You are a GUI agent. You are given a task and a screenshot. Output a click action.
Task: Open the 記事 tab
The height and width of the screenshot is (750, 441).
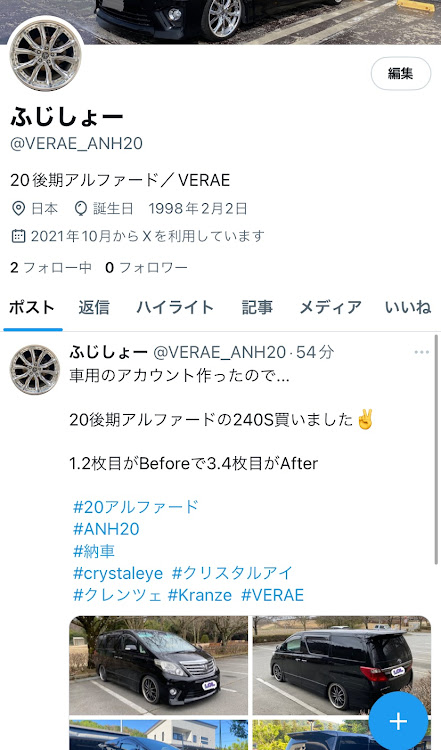coord(257,307)
